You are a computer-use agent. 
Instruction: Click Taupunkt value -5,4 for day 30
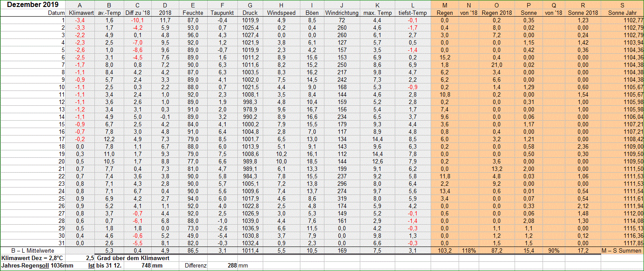222,236
